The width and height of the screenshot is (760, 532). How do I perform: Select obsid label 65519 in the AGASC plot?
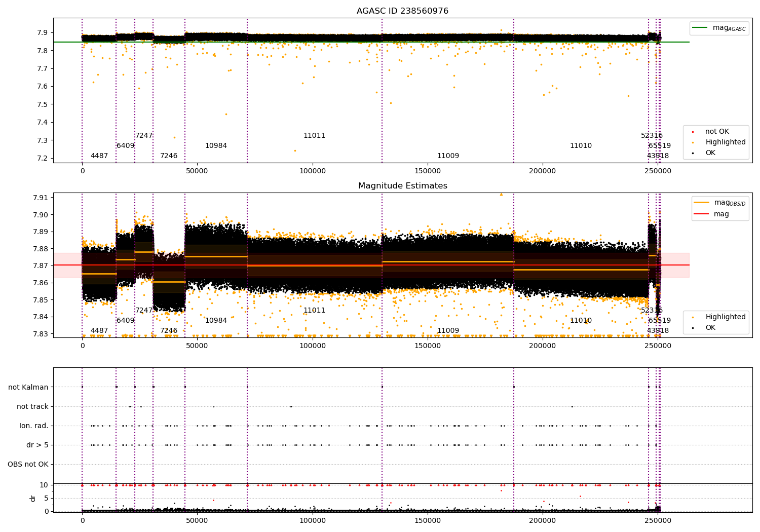point(660,146)
